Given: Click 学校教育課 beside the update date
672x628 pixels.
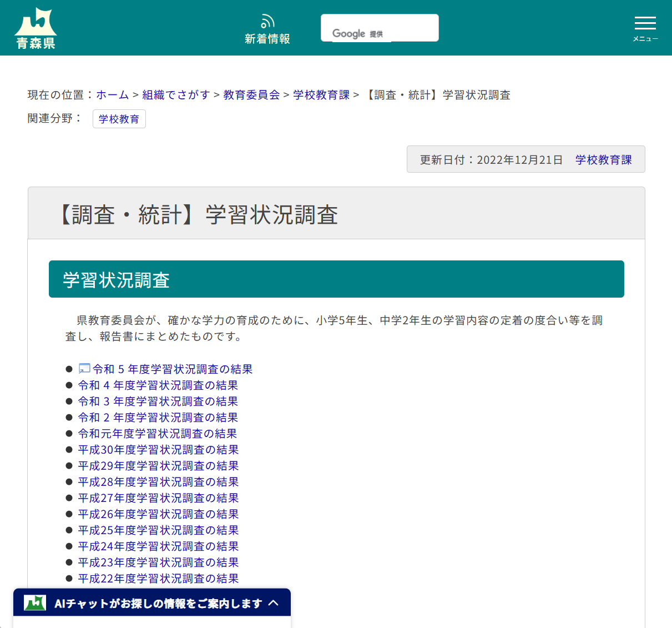Looking at the screenshot, I should (x=604, y=159).
